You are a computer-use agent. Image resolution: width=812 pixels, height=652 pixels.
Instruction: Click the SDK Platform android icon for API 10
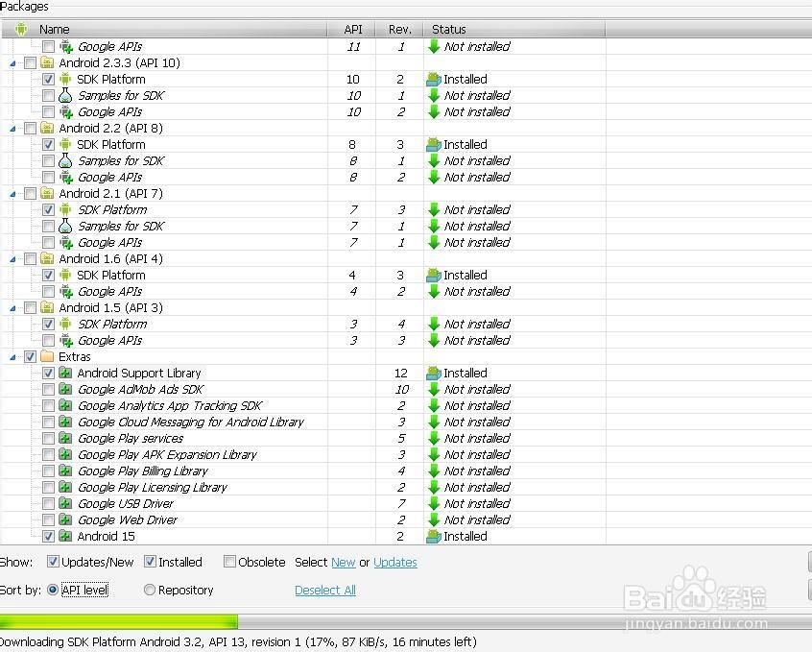[65, 80]
